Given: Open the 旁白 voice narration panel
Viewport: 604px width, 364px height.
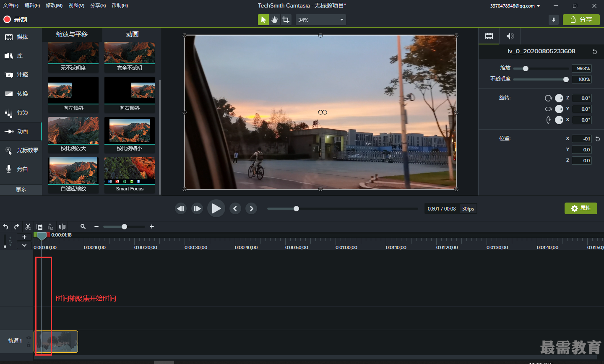Looking at the screenshot, I should click(x=21, y=169).
